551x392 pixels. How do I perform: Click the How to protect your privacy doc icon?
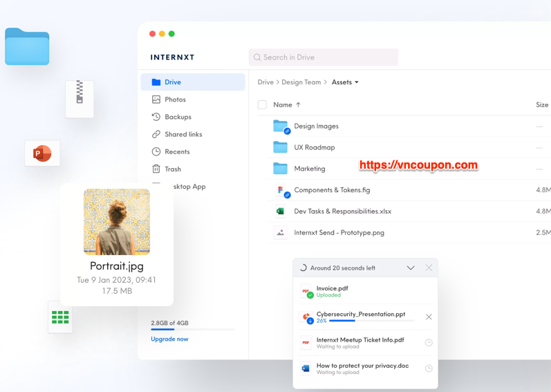[x=306, y=368]
